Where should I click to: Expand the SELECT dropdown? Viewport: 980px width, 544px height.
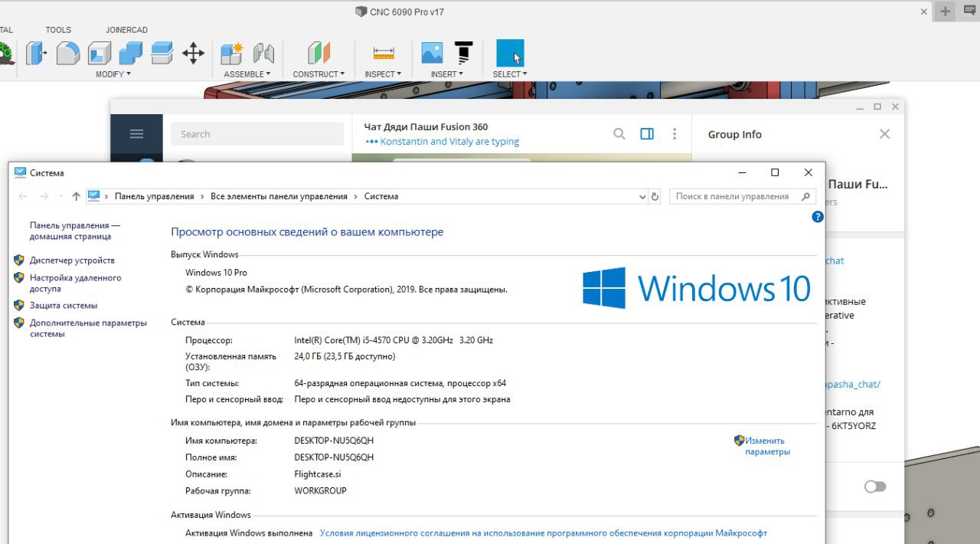510,74
